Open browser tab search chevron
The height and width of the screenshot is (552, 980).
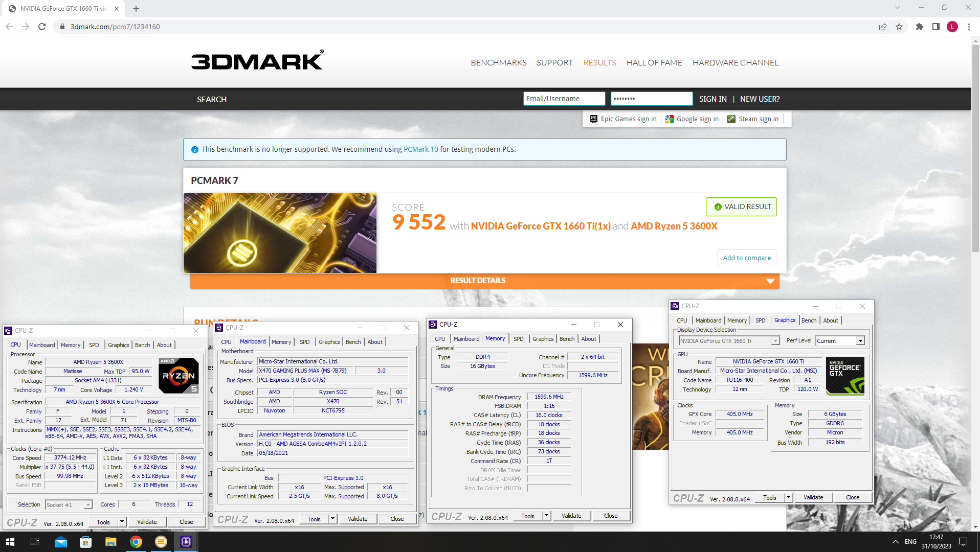pyautogui.click(x=897, y=8)
